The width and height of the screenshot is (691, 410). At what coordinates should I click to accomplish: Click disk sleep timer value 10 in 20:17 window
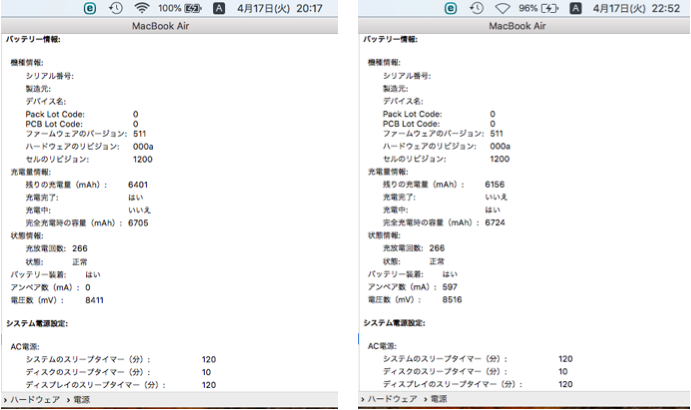click(x=206, y=373)
